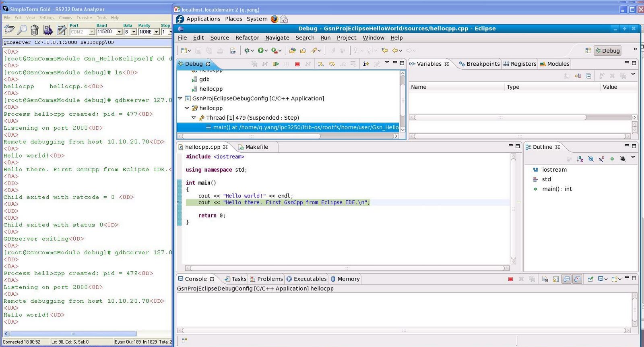644x347 pixels.
Task: Open the Project menu in Eclipse
Action: (347, 38)
